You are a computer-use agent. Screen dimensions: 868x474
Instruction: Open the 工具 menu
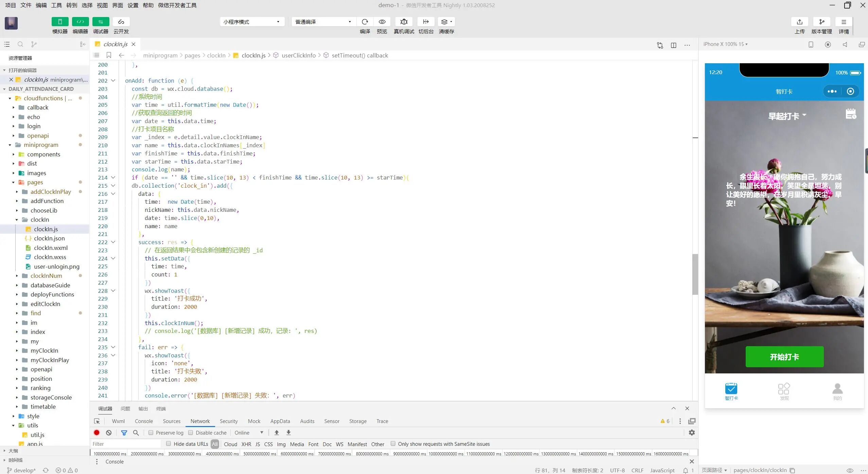56,5
